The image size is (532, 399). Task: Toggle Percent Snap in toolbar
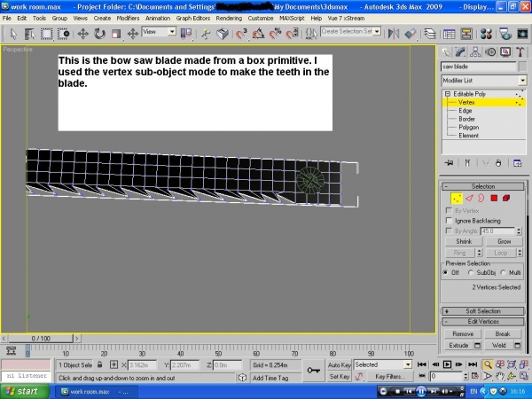click(275, 34)
